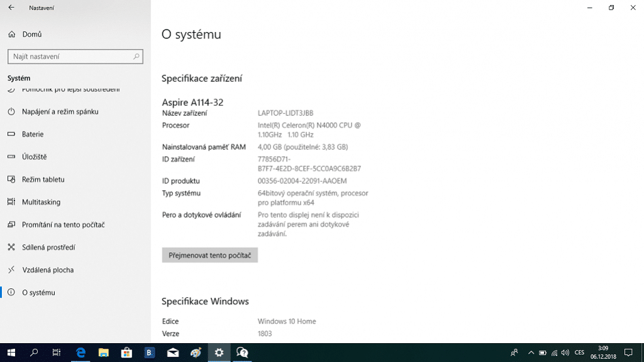Screen dimensions: 644x362
Task: Open Microsoft Store from taskbar
Action: [x=126, y=353]
